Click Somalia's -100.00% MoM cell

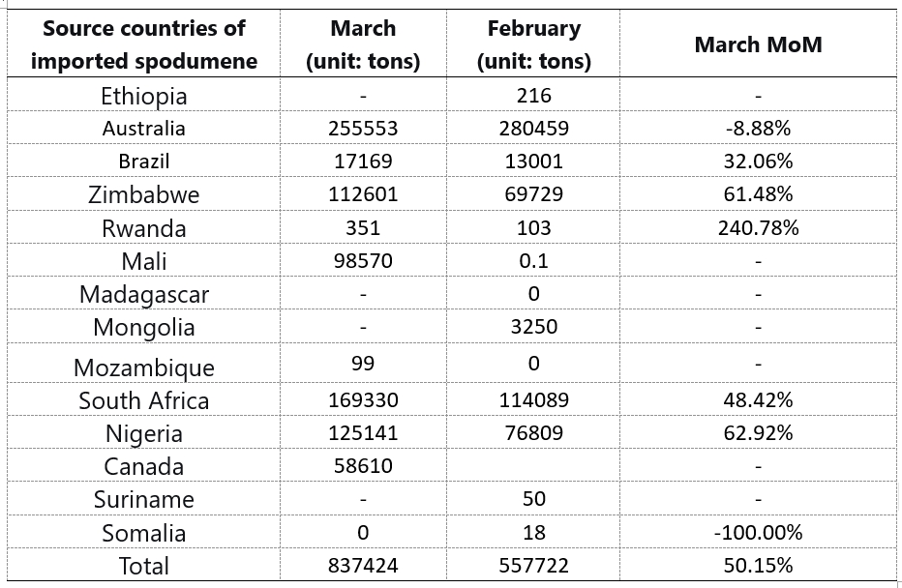pos(758,533)
